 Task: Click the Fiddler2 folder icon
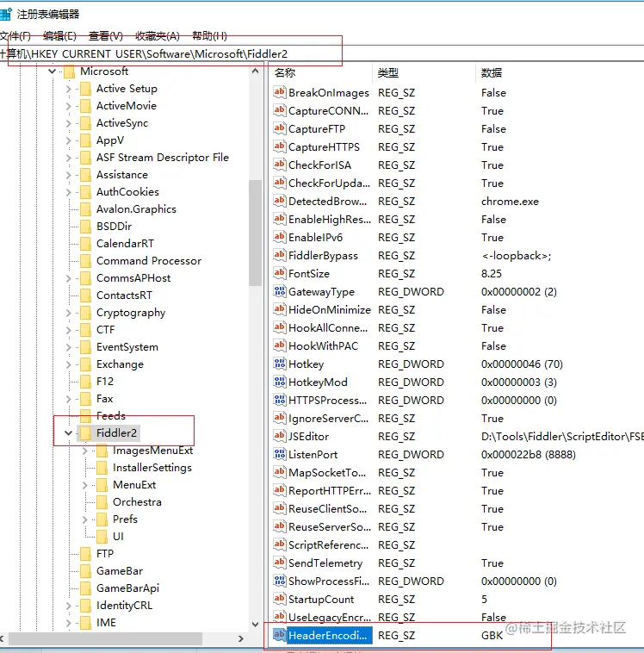pyautogui.click(x=85, y=433)
